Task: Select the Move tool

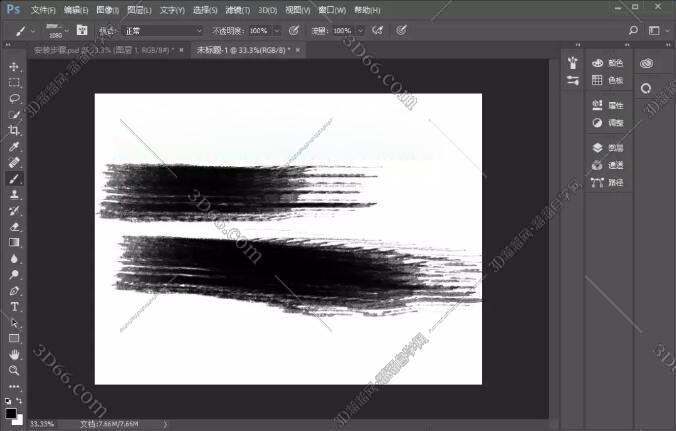Action: [x=14, y=66]
